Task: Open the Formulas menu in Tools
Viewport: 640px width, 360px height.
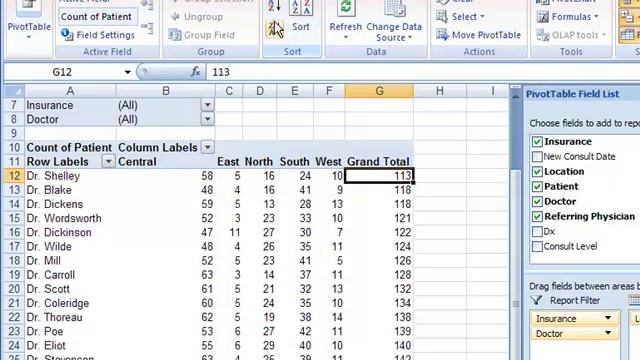Action: tap(568, 17)
